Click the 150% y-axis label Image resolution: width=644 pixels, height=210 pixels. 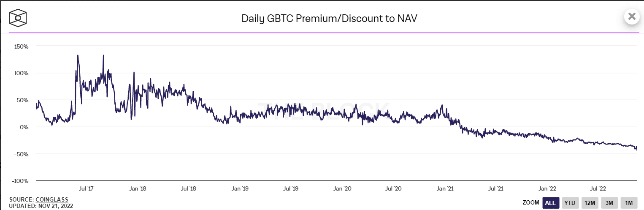(21, 46)
